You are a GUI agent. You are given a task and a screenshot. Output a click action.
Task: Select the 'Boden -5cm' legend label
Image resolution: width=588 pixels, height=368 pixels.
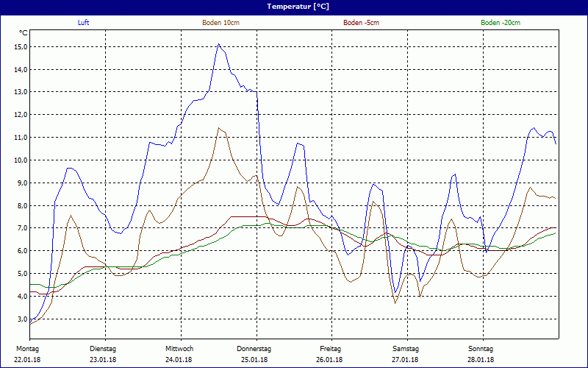click(x=361, y=23)
